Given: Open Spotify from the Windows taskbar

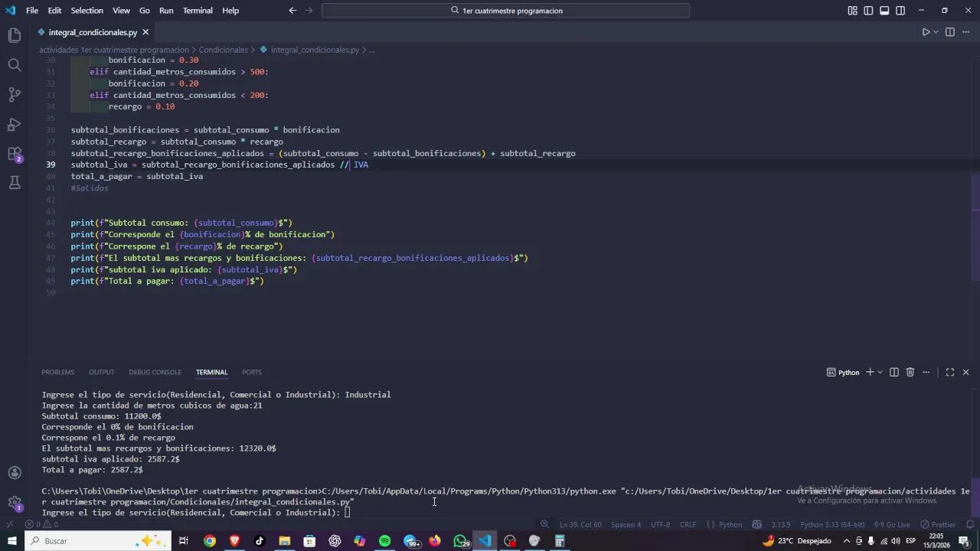Looking at the screenshot, I should click(384, 541).
